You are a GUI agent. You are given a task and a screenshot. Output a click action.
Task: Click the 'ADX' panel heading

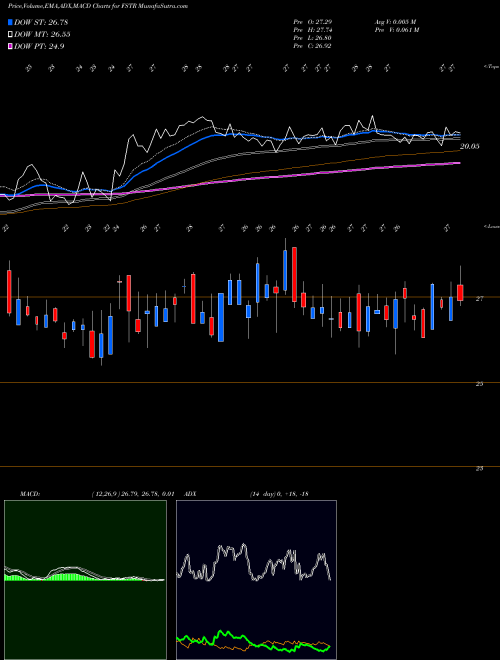coord(191,494)
